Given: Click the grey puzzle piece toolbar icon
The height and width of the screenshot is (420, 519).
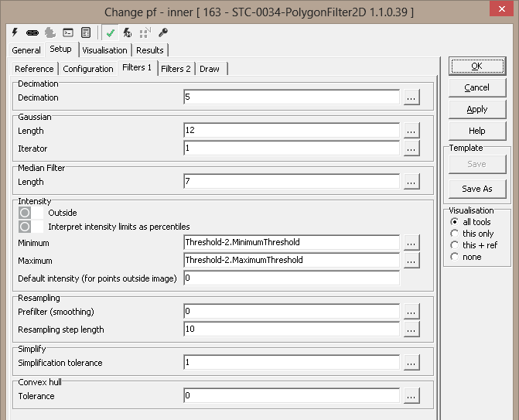Looking at the screenshot, I should point(50,32).
